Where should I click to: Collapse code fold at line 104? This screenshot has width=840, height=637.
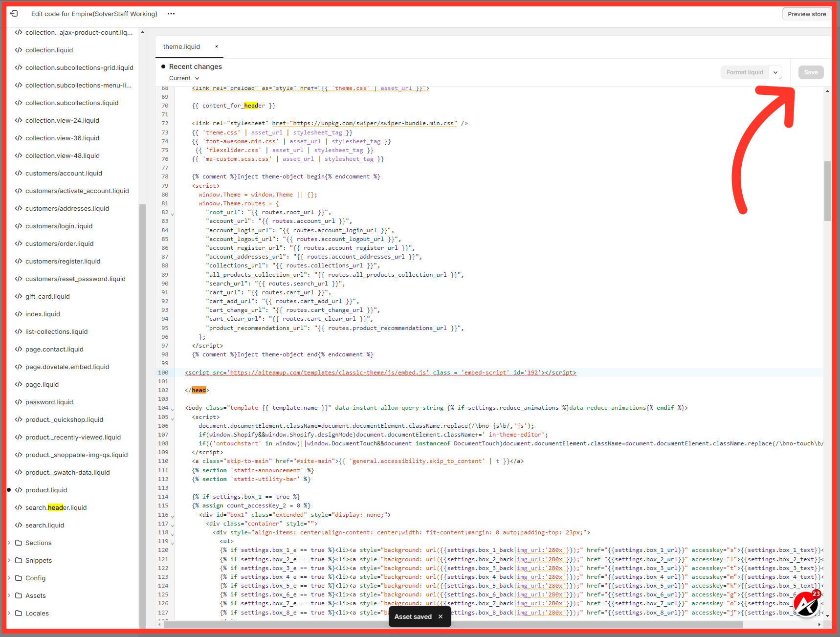[172, 409]
